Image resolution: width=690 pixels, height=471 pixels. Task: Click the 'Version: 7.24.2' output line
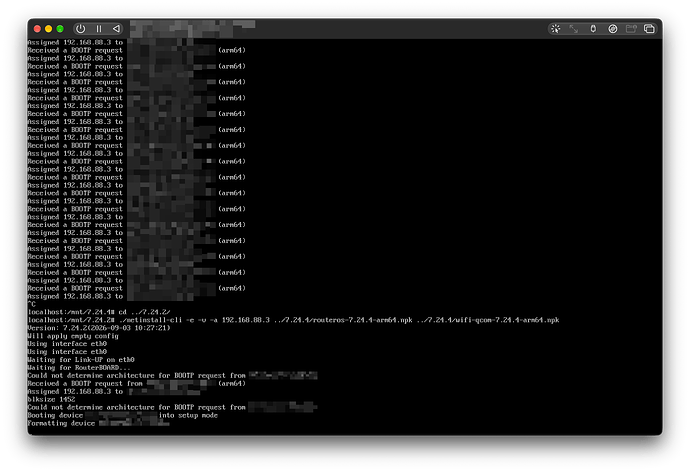(x=99, y=328)
